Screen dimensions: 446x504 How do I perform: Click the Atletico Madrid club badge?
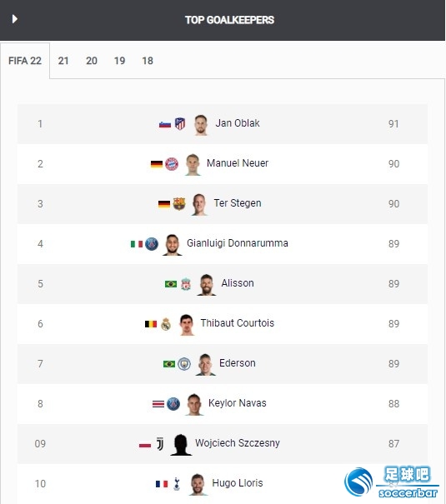[180, 124]
